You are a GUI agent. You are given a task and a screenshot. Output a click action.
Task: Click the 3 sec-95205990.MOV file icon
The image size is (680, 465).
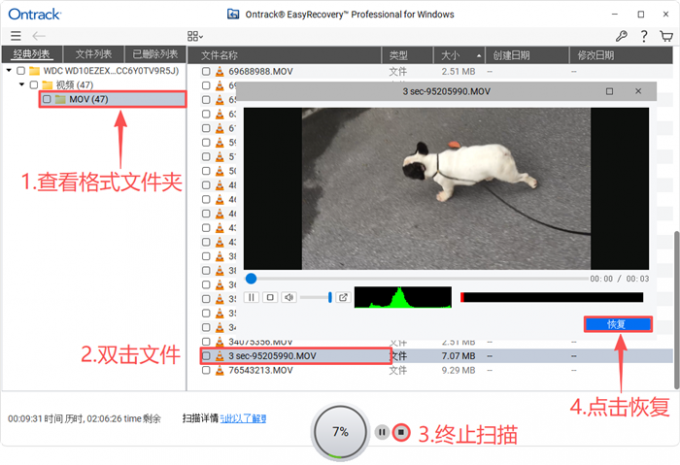coord(220,356)
